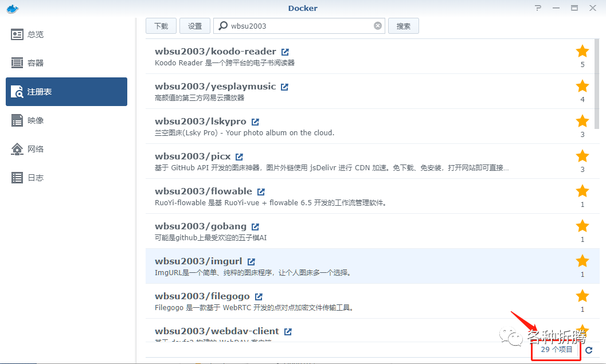Image resolution: width=606 pixels, height=364 pixels.
Task: Open external link for wbsu2003/filegogo
Action: tap(259, 297)
